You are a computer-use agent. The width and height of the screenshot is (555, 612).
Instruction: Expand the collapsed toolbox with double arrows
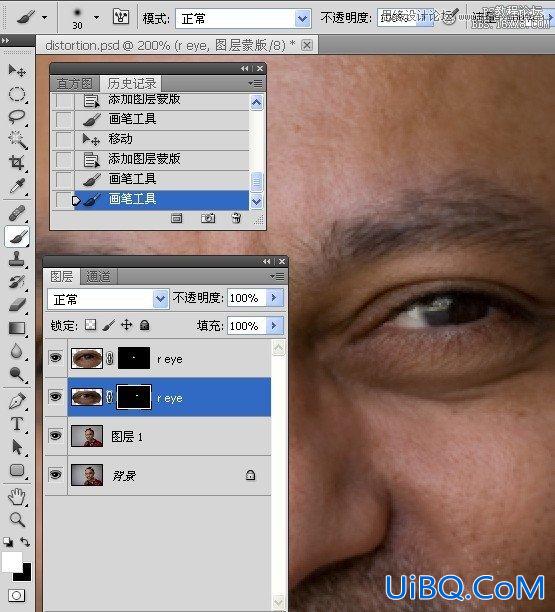click(5, 41)
